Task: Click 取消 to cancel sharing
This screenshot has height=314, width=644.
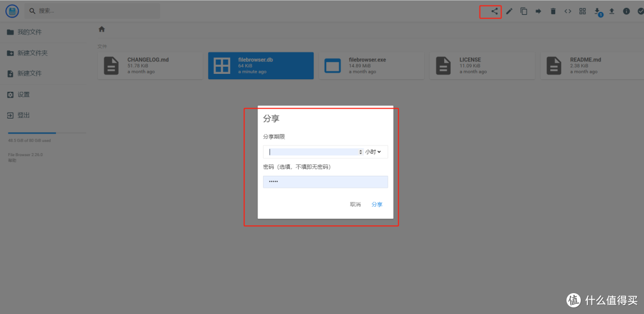Action: 355,204
